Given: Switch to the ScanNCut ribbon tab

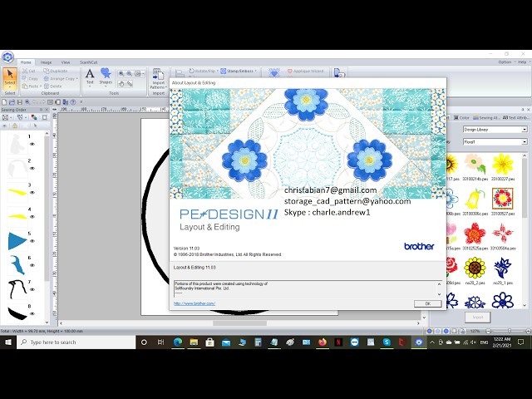Looking at the screenshot, I should (89, 62).
